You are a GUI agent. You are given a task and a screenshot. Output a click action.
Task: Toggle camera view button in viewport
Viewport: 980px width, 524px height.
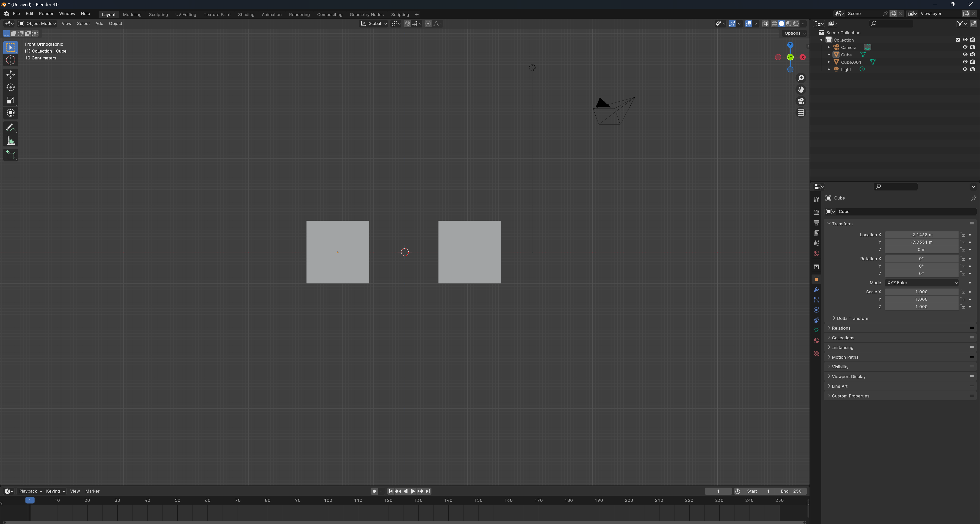tap(801, 101)
